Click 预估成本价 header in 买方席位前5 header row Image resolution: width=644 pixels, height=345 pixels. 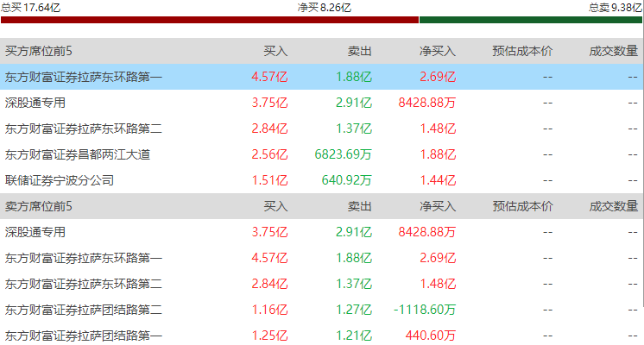(522, 51)
